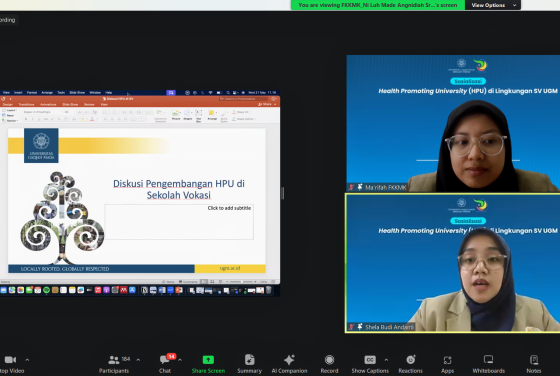
Task: Click the Notes button in PowerPoint status bar
Action: (x=168, y=282)
